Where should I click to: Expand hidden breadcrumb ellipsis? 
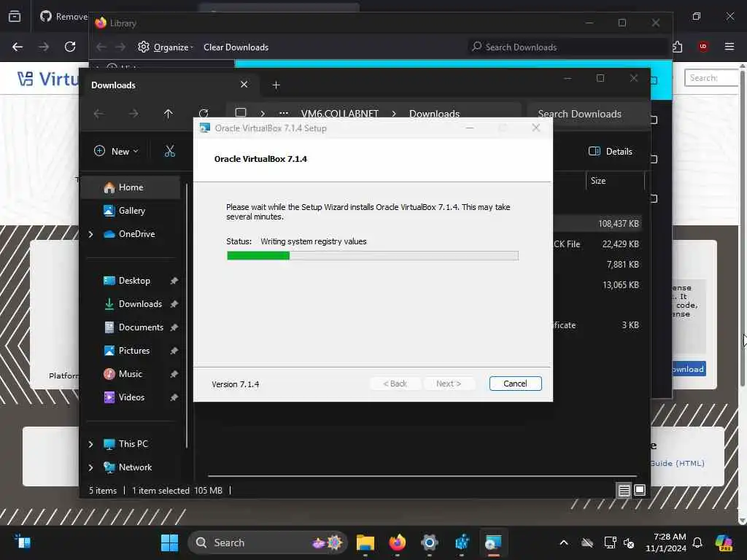click(x=284, y=114)
